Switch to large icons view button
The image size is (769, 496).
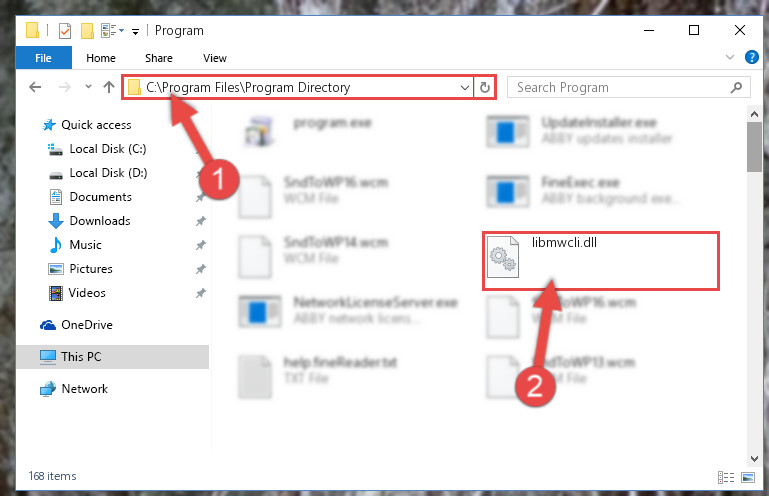point(748,477)
